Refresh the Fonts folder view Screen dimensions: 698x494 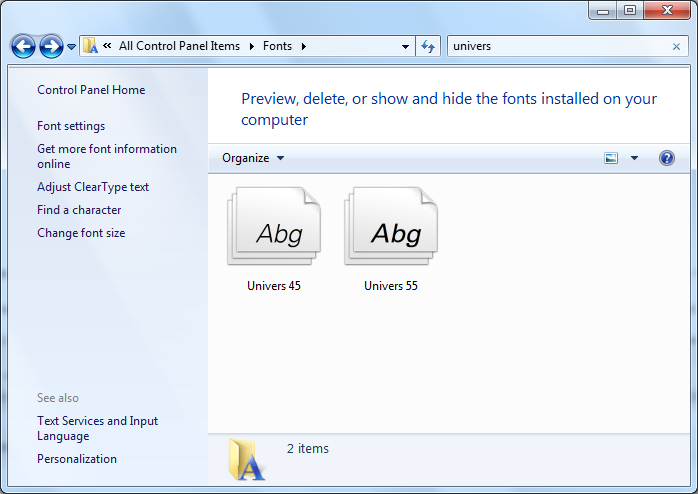pyautogui.click(x=428, y=46)
